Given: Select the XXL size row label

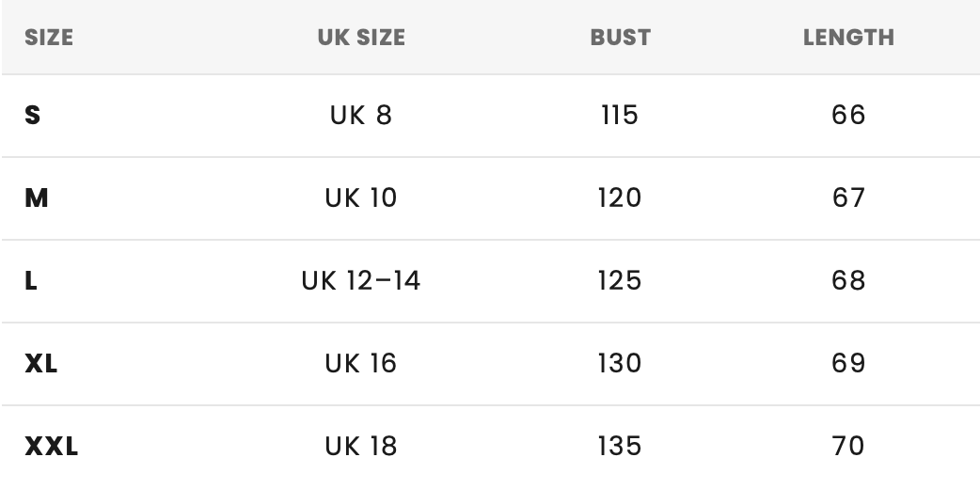Looking at the screenshot, I should (51, 447).
